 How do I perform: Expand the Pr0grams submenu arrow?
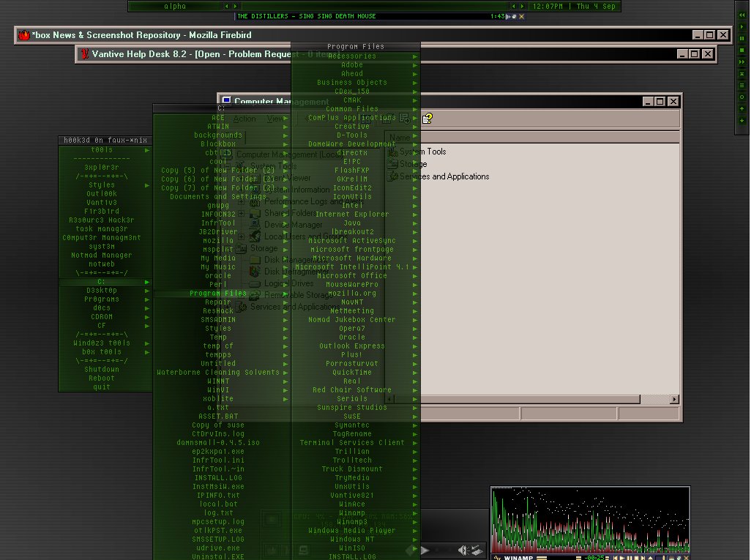(x=147, y=299)
